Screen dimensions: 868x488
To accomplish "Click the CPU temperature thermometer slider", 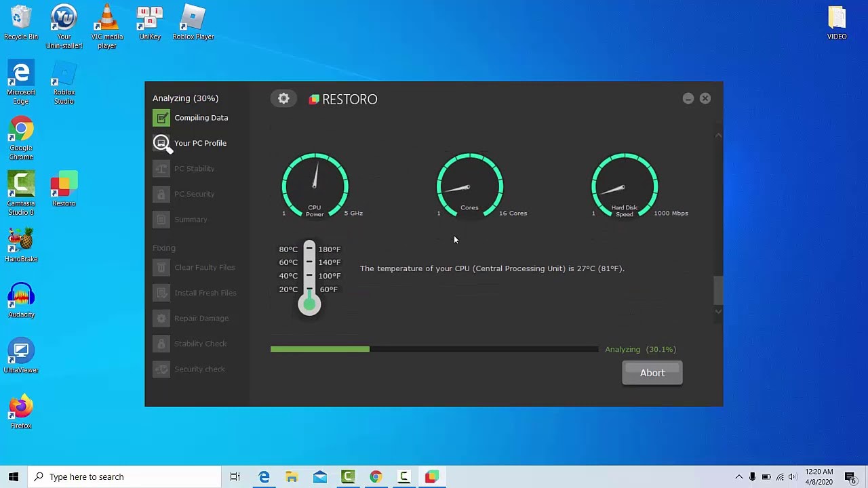I will 309,304.
